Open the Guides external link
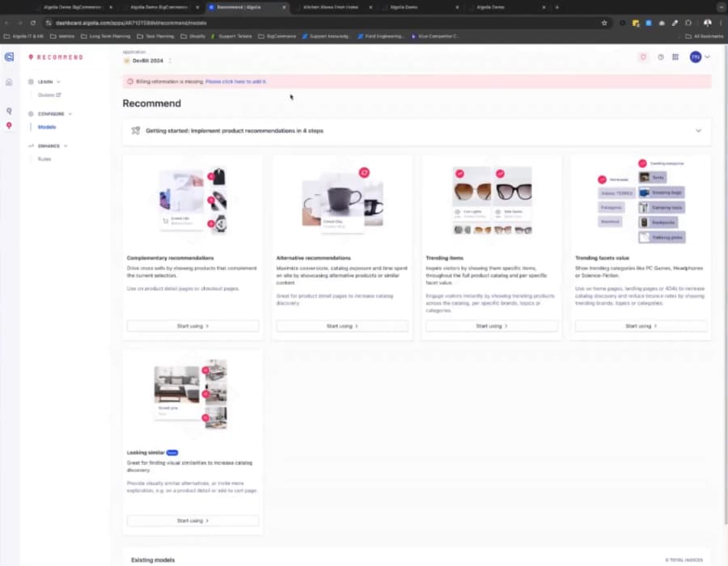Image resolution: width=728 pixels, height=566 pixels. pyautogui.click(x=49, y=95)
